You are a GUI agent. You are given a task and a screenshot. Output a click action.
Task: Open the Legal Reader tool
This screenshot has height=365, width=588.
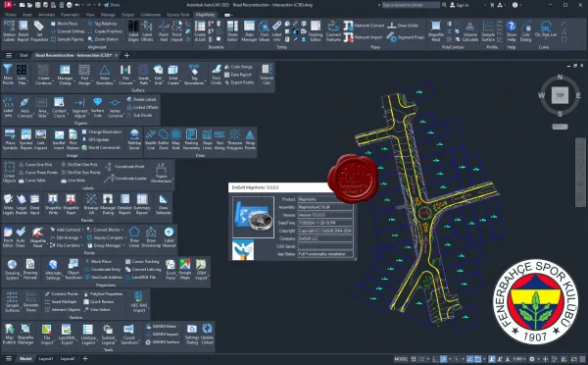(22, 204)
